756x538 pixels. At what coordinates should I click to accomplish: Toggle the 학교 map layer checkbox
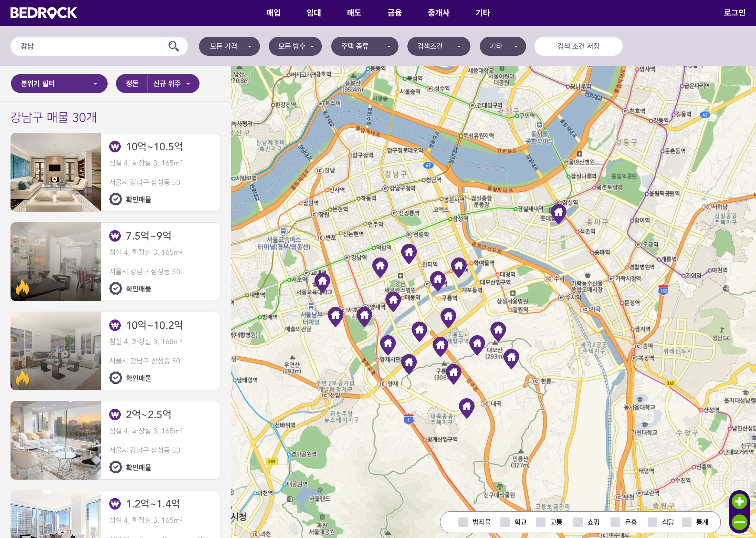tap(505, 522)
